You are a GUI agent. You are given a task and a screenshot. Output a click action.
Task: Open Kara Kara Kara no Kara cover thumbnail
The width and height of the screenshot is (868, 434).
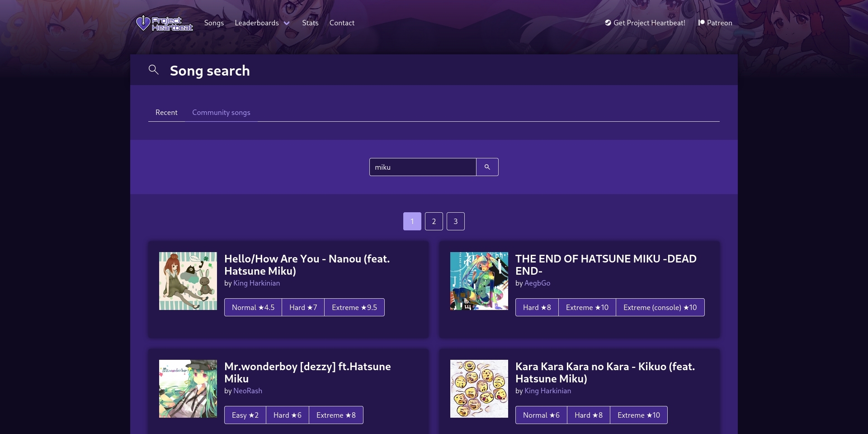point(479,389)
